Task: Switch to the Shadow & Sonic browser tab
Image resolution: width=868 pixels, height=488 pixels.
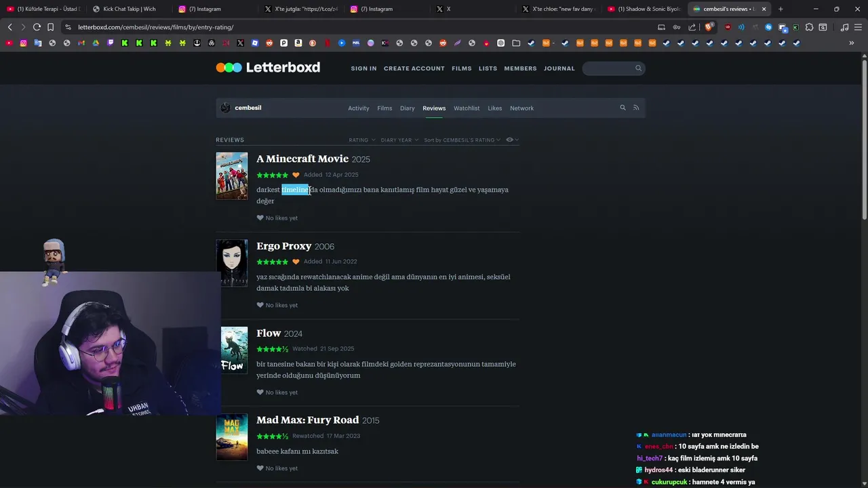Action: click(x=643, y=9)
